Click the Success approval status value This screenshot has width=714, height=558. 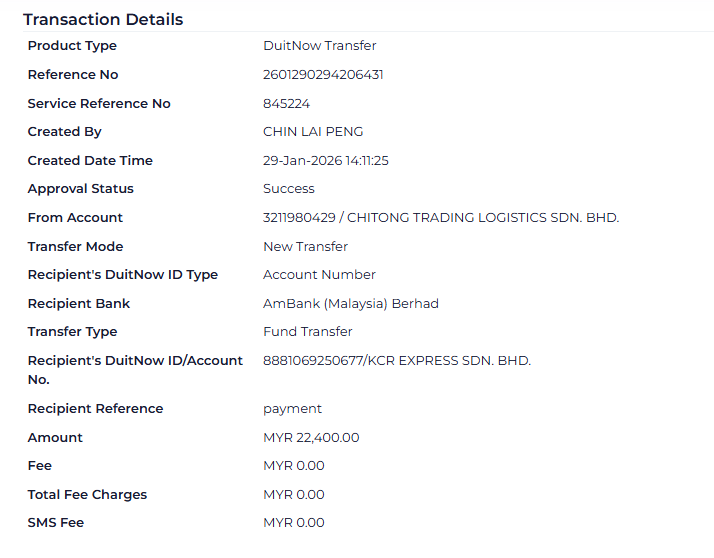point(288,189)
